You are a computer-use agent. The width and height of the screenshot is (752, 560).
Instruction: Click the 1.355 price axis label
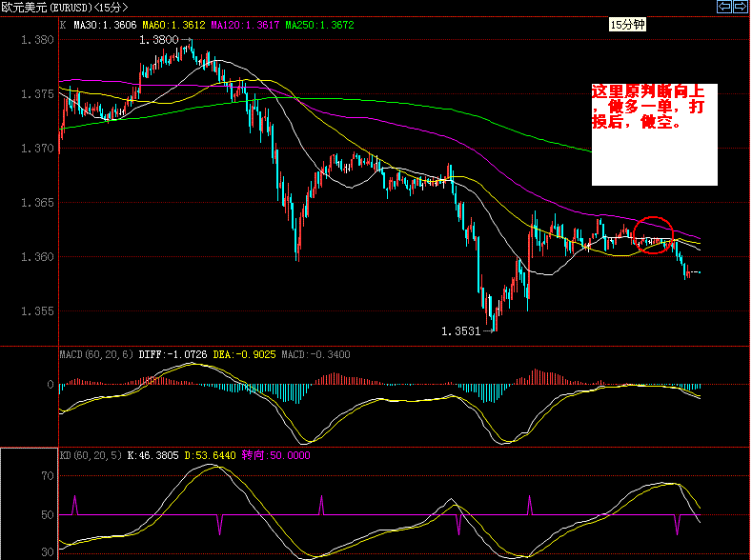(x=37, y=311)
